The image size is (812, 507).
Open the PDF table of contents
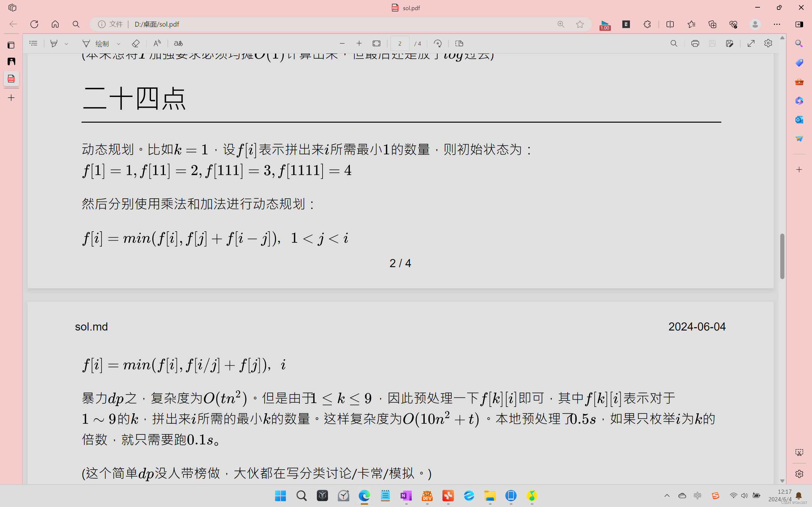point(33,43)
